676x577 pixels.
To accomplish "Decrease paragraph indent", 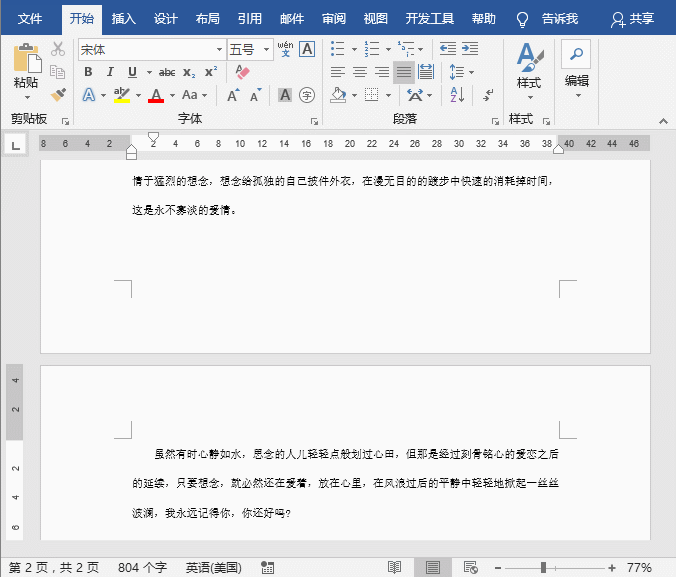I will [448, 49].
